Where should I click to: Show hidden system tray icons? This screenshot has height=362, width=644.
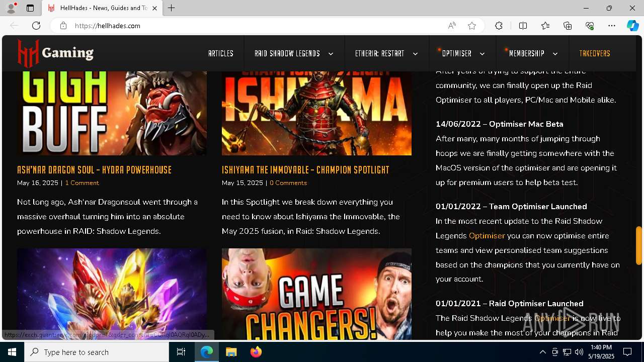(x=543, y=352)
